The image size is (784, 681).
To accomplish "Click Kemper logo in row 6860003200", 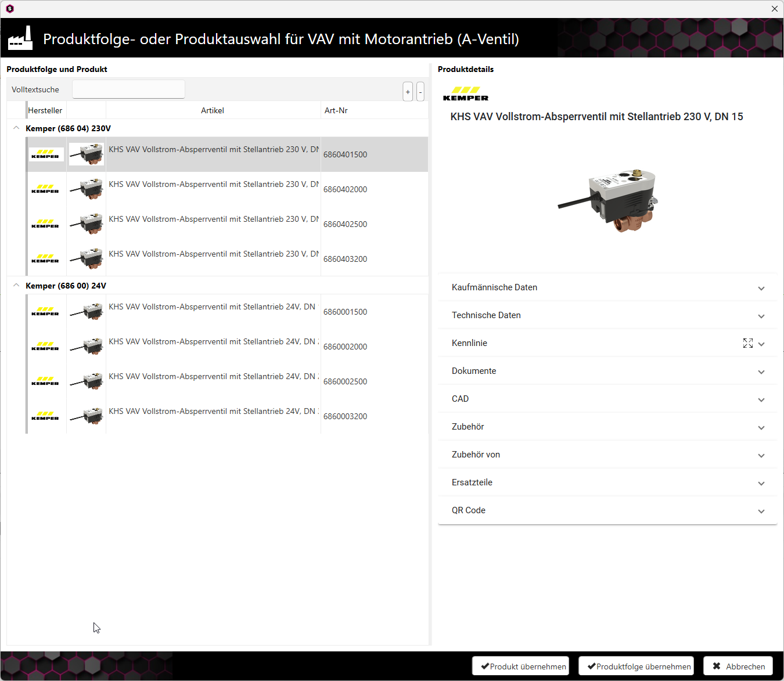I will 46,416.
